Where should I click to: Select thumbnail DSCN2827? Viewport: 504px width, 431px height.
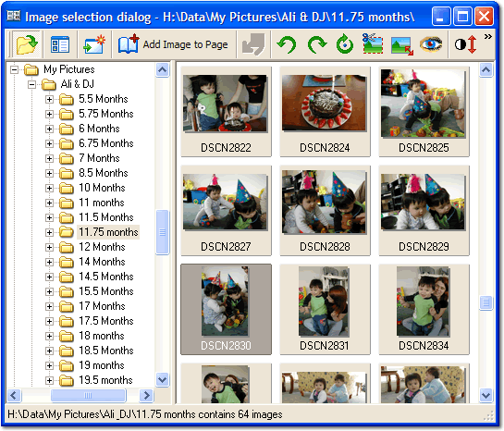[x=226, y=211]
